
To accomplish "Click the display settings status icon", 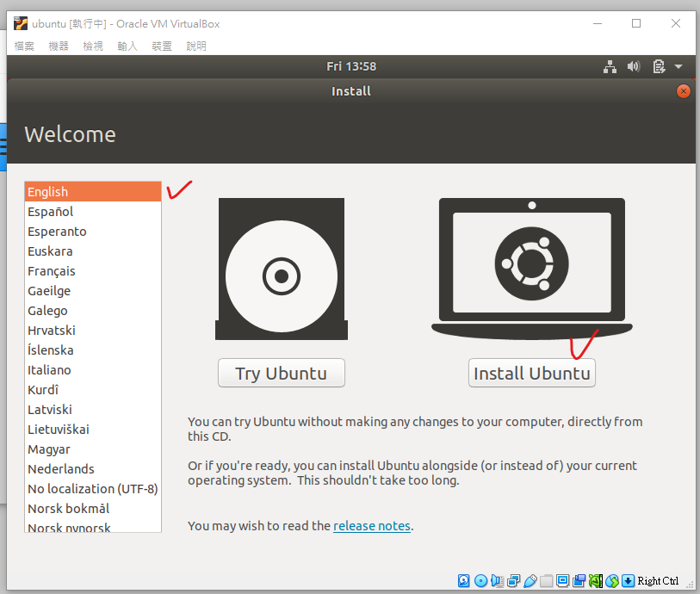I will [x=562, y=580].
